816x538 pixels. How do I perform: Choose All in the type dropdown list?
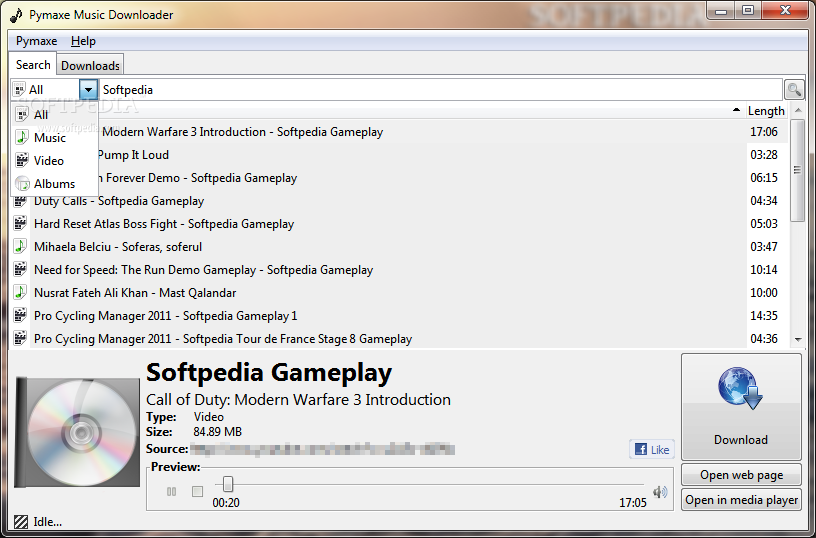pos(54,114)
